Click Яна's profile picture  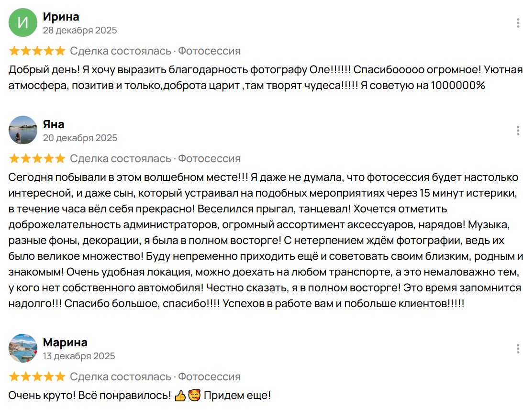point(22,130)
